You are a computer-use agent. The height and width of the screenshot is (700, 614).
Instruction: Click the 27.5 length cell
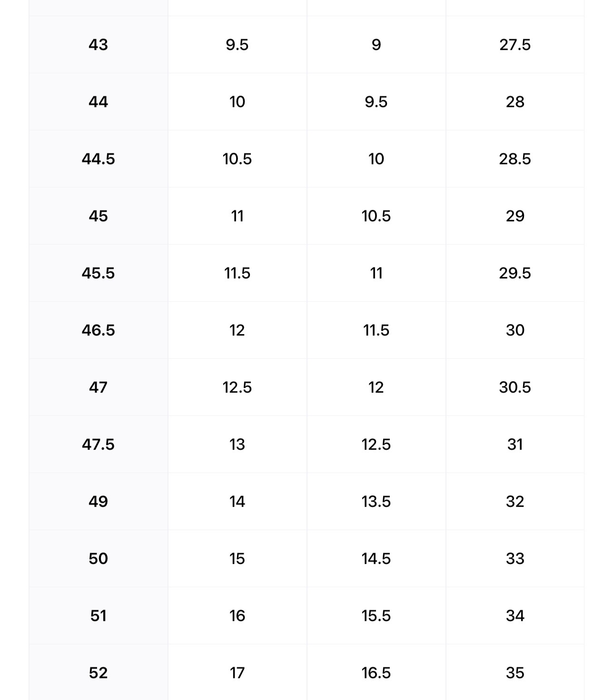(515, 45)
